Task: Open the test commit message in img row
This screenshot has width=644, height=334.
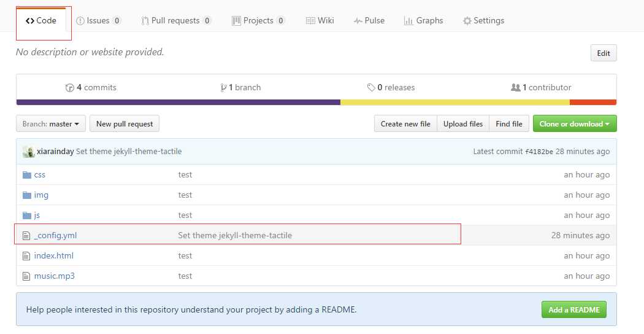Action: (185, 195)
